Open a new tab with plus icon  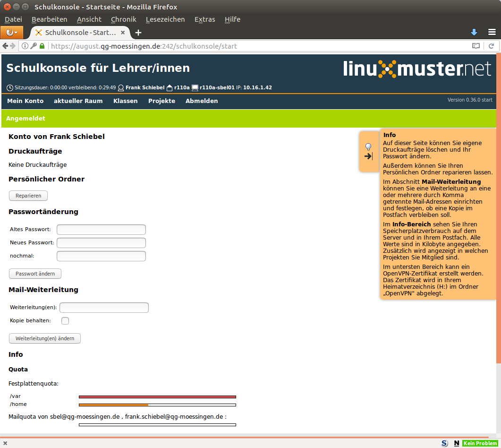point(138,33)
